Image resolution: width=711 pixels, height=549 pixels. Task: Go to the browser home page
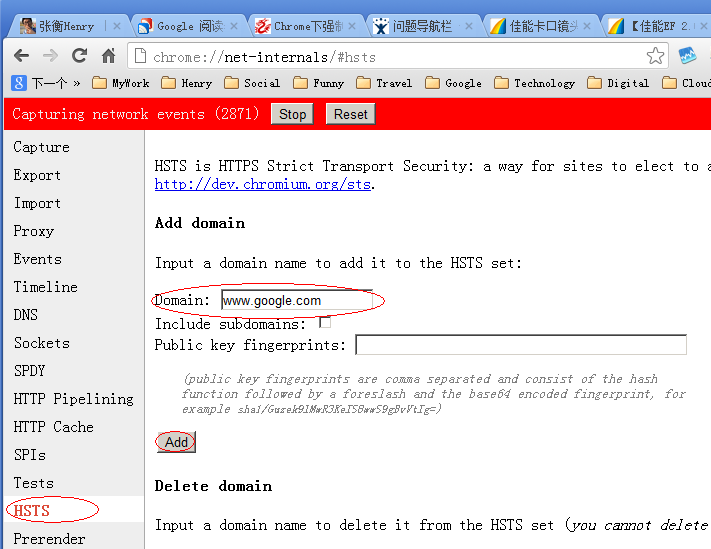[x=108, y=55]
